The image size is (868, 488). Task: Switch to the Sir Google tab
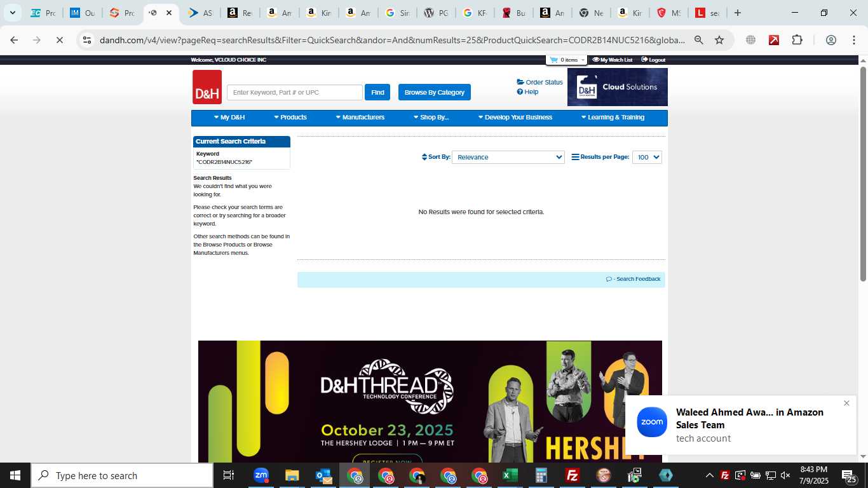[397, 13]
